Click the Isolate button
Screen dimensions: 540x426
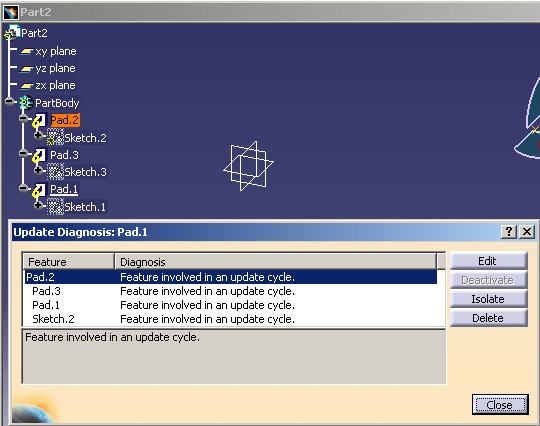488,299
